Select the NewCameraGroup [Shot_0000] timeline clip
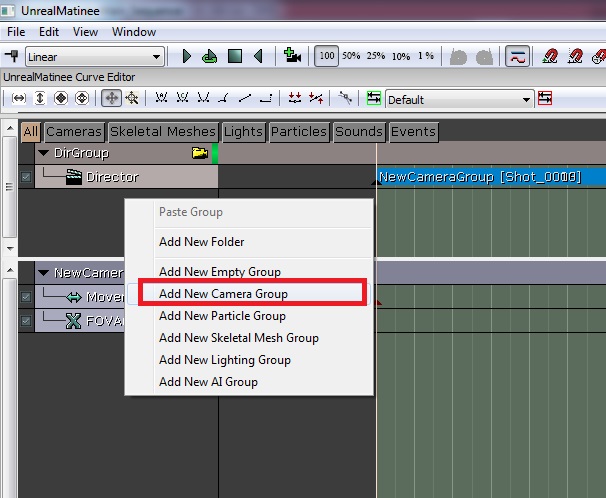This screenshot has height=498, width=606. [x=492, y=177]
